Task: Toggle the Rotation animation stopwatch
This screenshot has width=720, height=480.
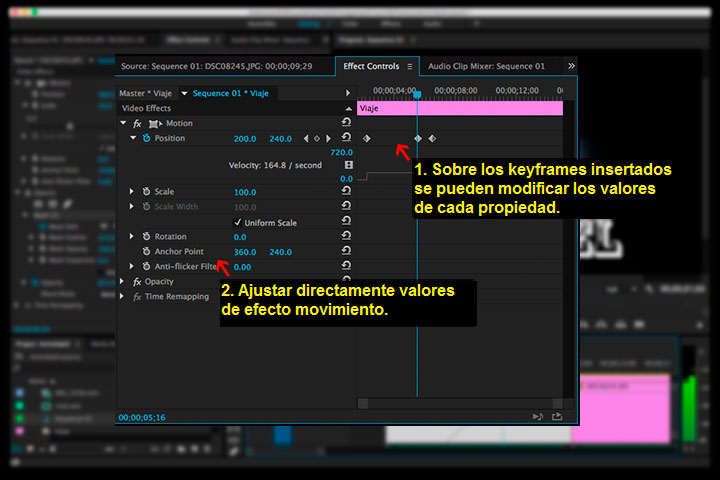Action: coord(146,237)
